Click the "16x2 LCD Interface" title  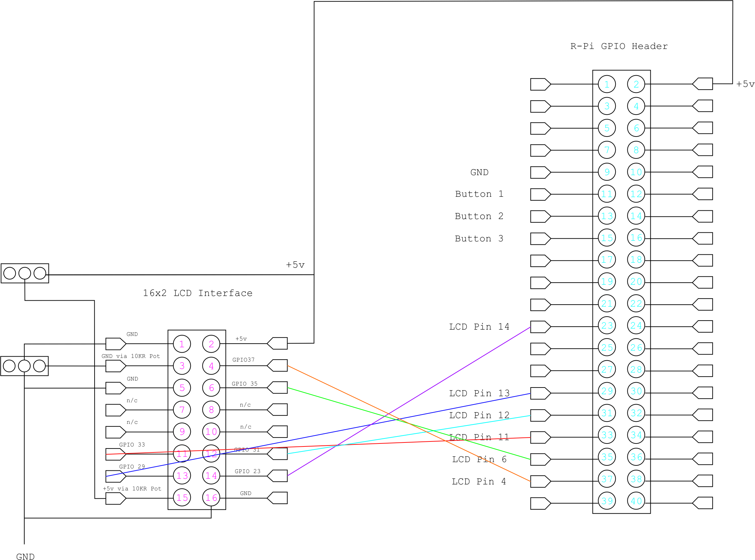(x=197, y=293)
